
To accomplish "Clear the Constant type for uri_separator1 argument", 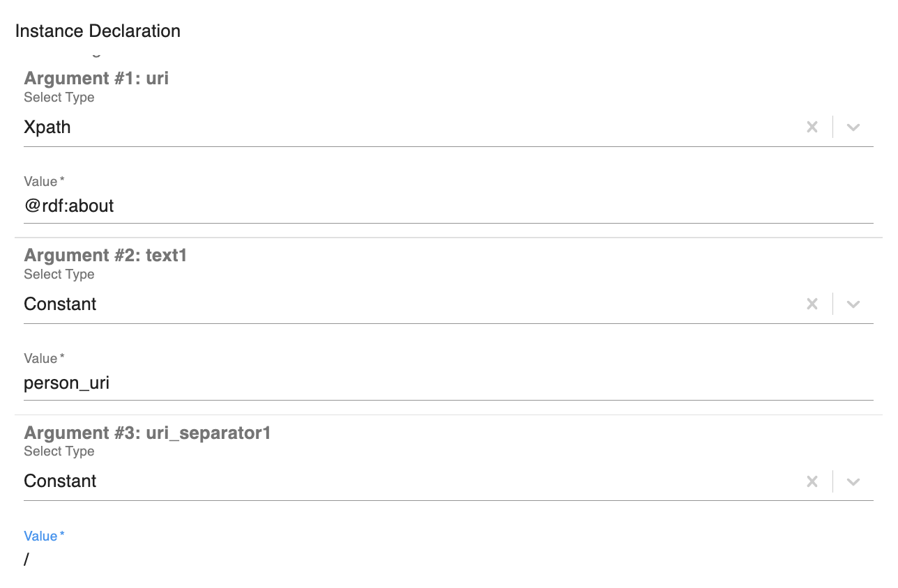I will pos(812,481).
